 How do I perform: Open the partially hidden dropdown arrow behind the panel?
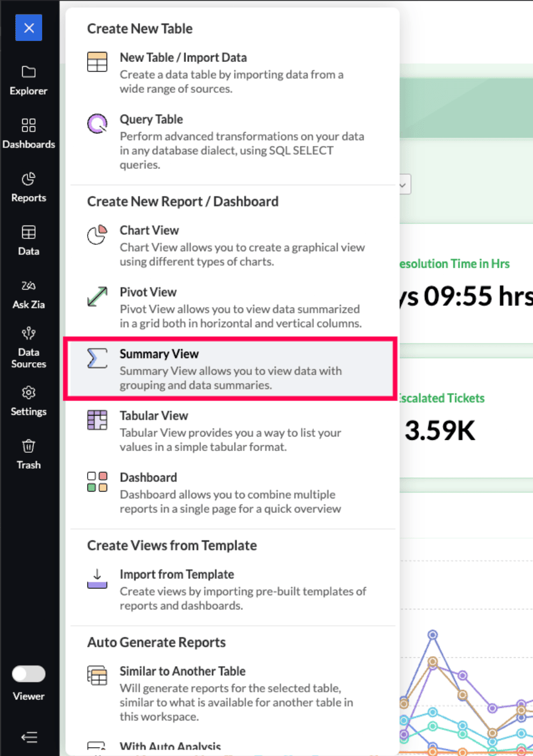click(x=404, y=184)
